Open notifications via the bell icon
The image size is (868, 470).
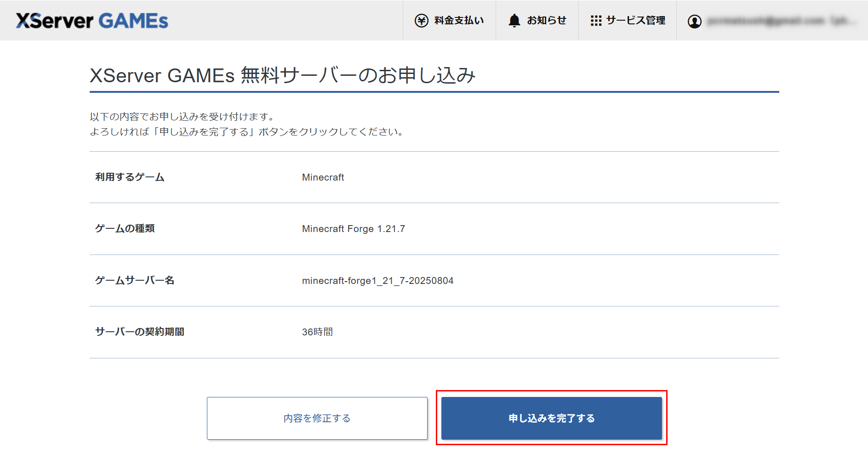coord(514,20)
